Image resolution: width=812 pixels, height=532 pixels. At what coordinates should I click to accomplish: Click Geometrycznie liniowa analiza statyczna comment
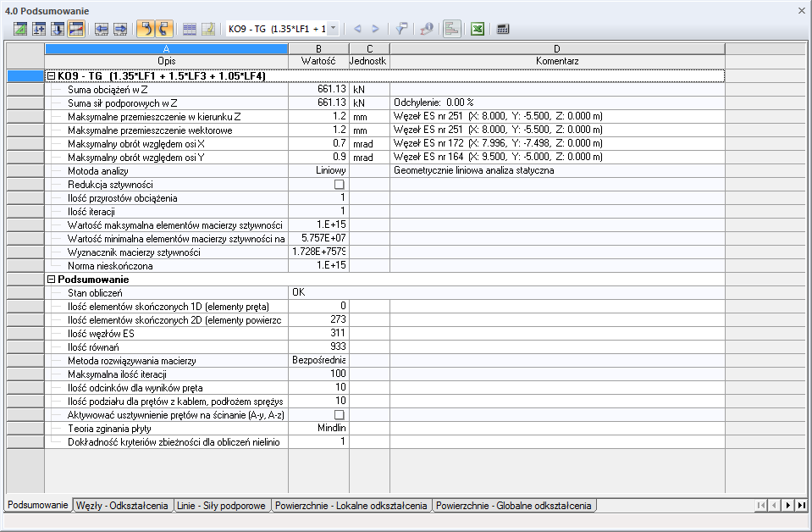coord(557,170)
